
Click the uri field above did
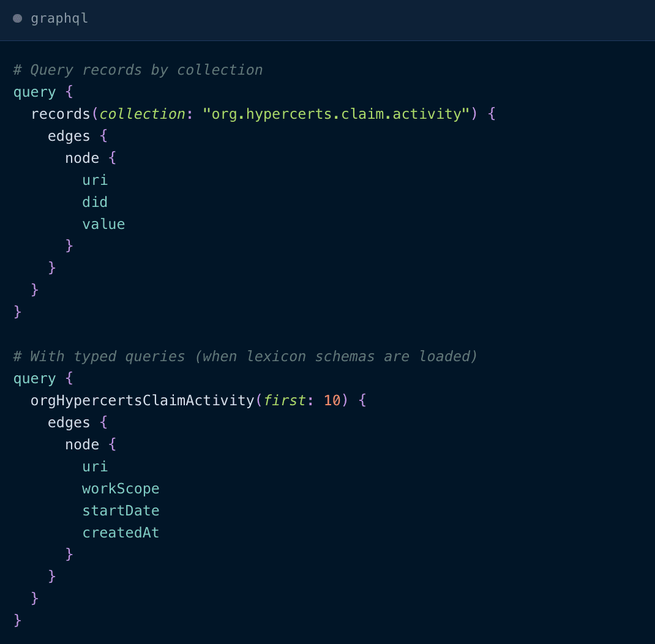(95, 180)
